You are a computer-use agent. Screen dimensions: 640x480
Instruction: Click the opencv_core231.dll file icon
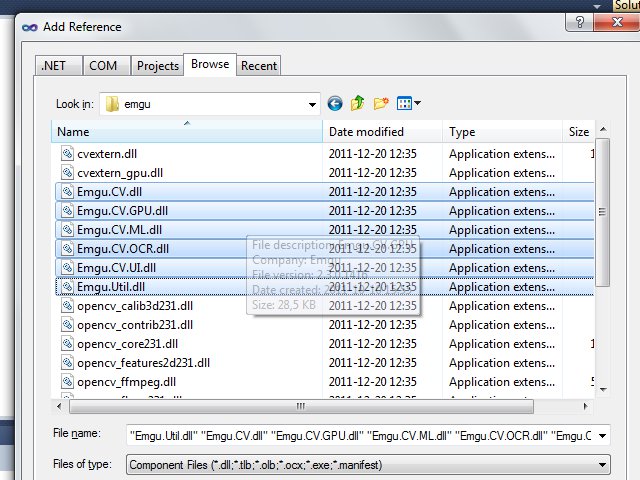pyautogui.click(x=67, y=344)
